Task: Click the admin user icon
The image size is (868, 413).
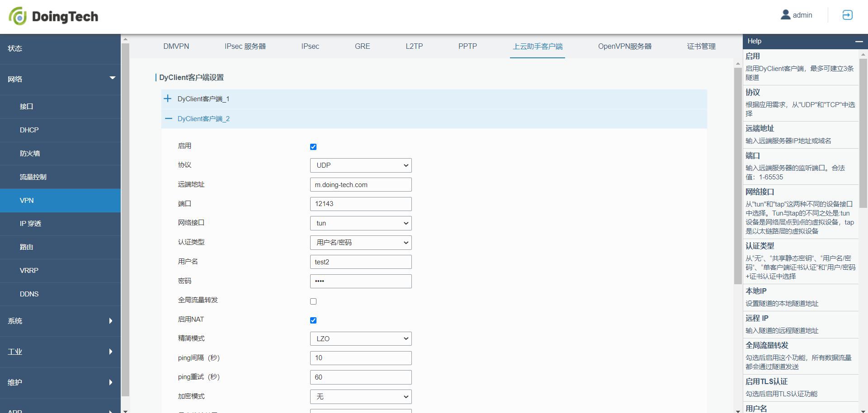Action: 785,15
